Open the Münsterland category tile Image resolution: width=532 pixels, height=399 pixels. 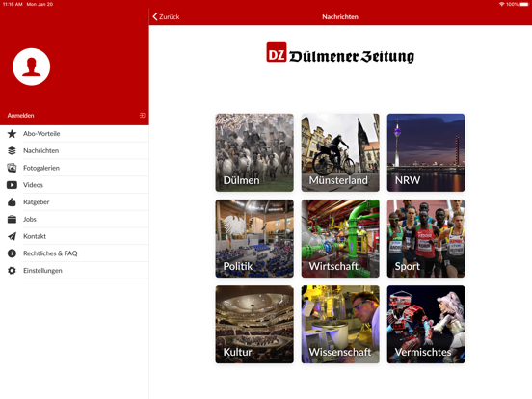340,152
